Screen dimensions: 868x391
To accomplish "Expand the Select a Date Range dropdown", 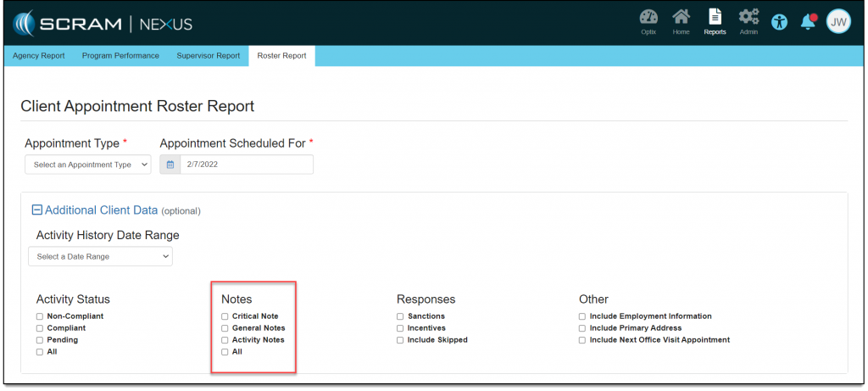I will pos(100,256).
